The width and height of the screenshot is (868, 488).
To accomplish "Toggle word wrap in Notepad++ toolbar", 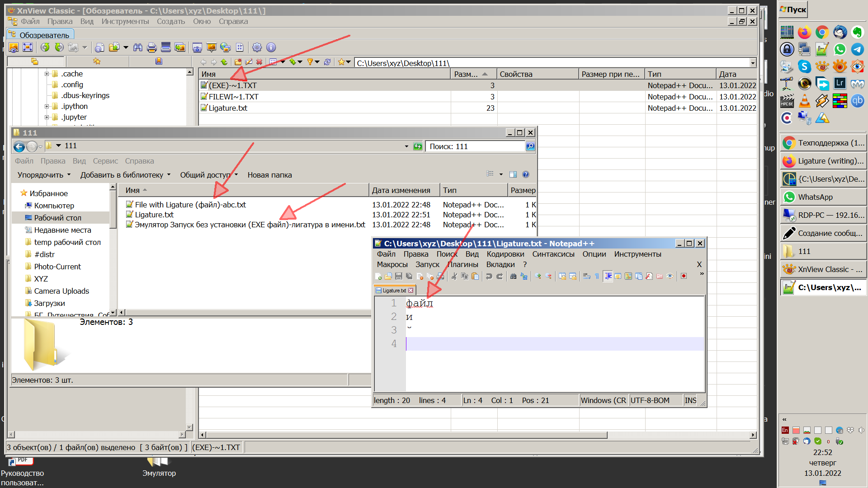I will (x=586, y=276).
